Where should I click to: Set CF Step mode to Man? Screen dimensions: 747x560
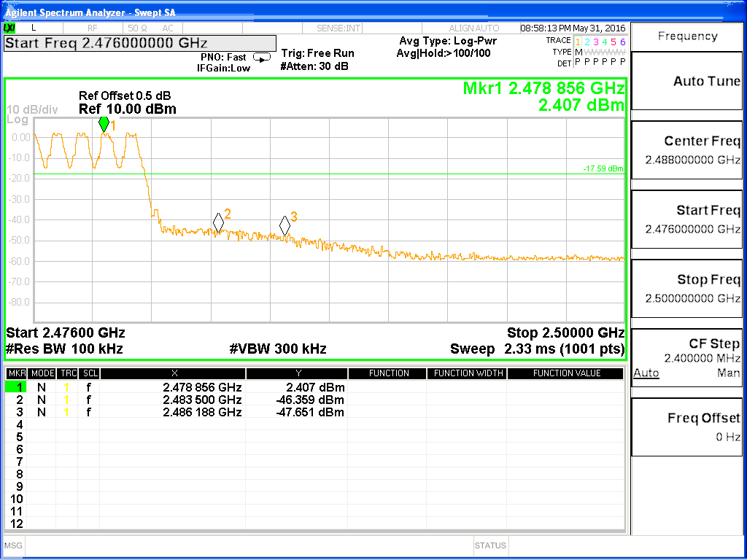(729, 373)
